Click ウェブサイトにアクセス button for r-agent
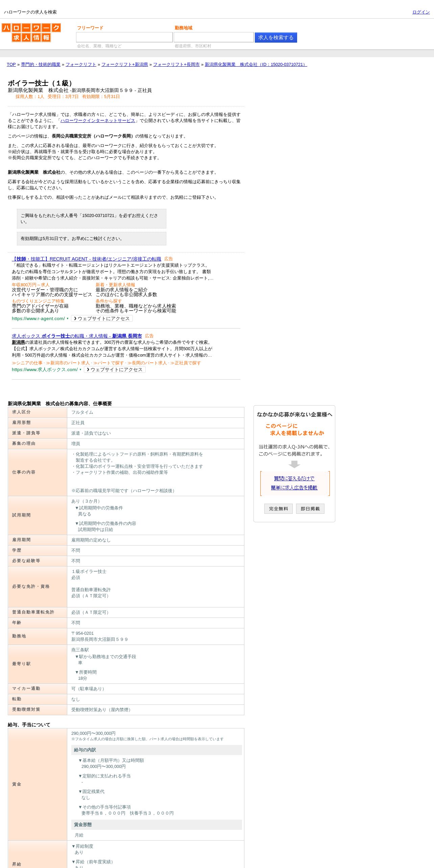The height and width of the screenshot is (868, 434). pos(102,319)
